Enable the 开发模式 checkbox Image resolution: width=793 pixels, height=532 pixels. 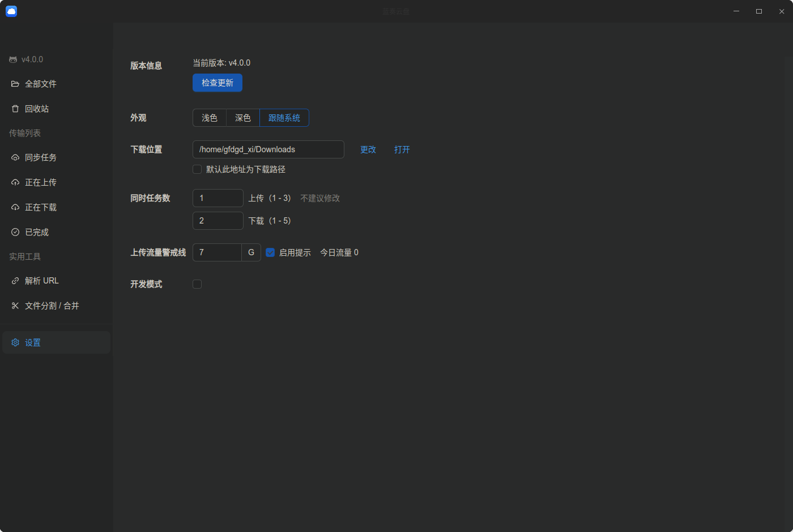(197, 284)
